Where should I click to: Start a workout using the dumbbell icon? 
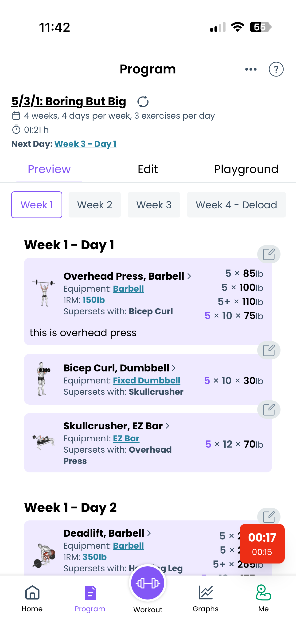point(148,583)
